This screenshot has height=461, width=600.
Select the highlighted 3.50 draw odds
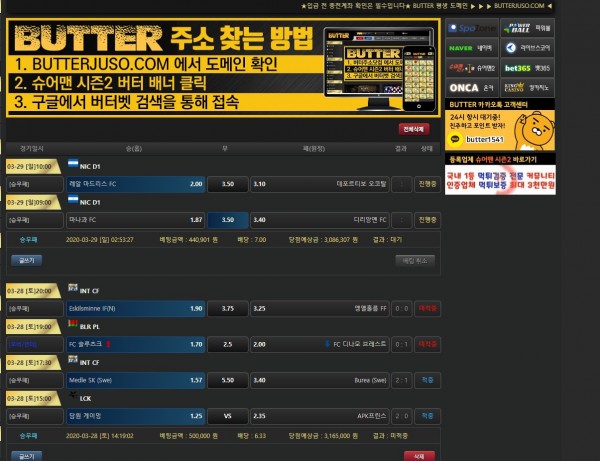click(227, 220)
